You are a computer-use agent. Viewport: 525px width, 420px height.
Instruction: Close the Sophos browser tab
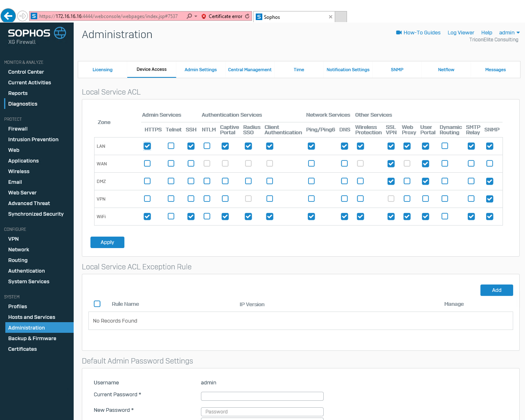(x=331, y=17)
